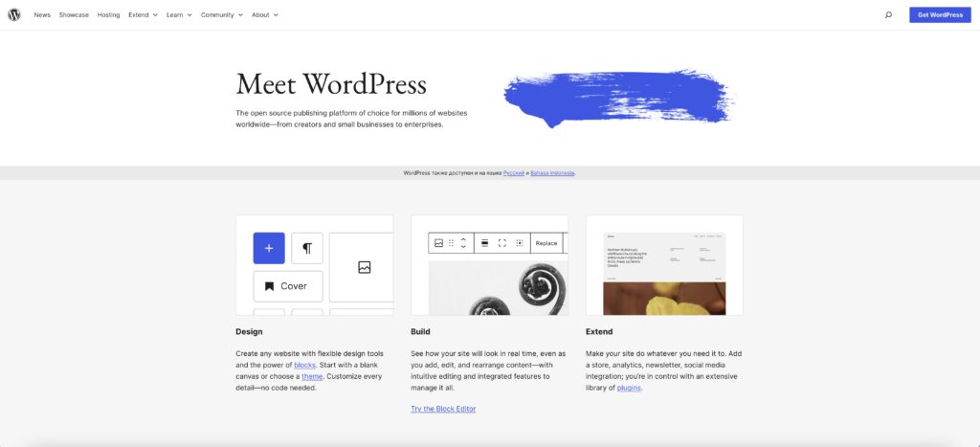Click the image block type icon in toolbar
Screen dimensions: 980x447
point(438,243)
